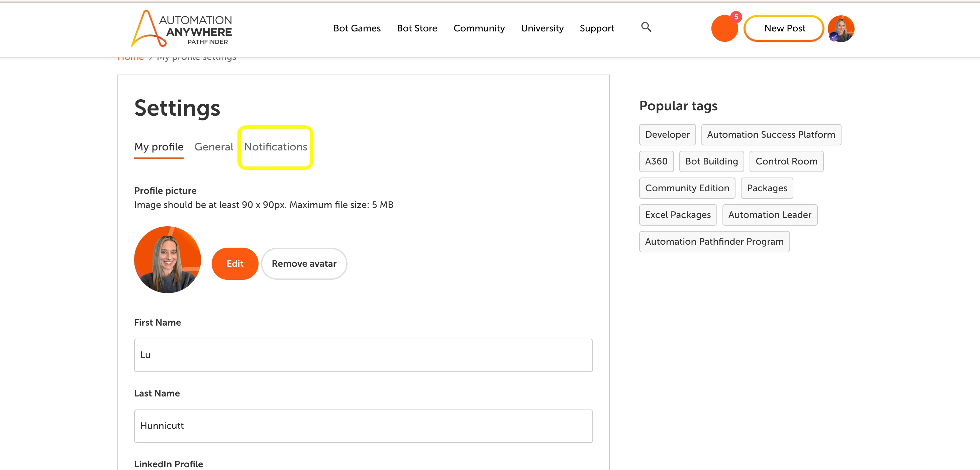The height and width of the screenshot is (470, 980).
Task: Open the Automation Pathfinder Program tag
Action: coord(714,241)
